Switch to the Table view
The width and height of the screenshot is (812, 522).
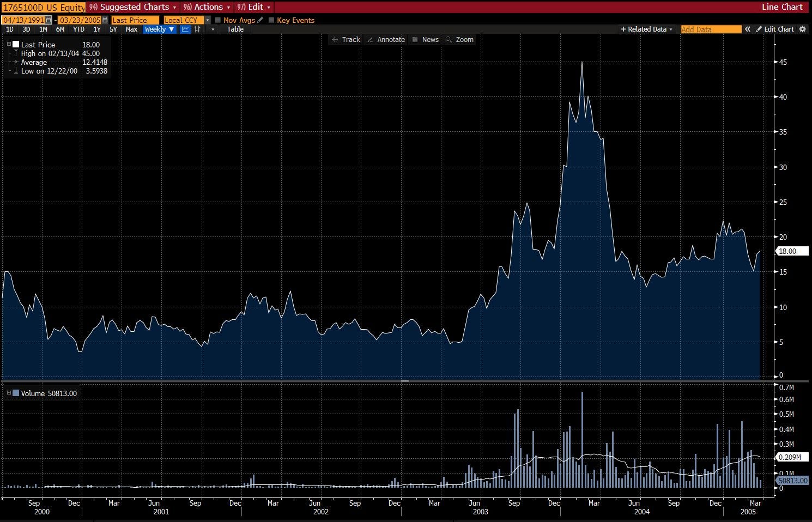point(235,29)
